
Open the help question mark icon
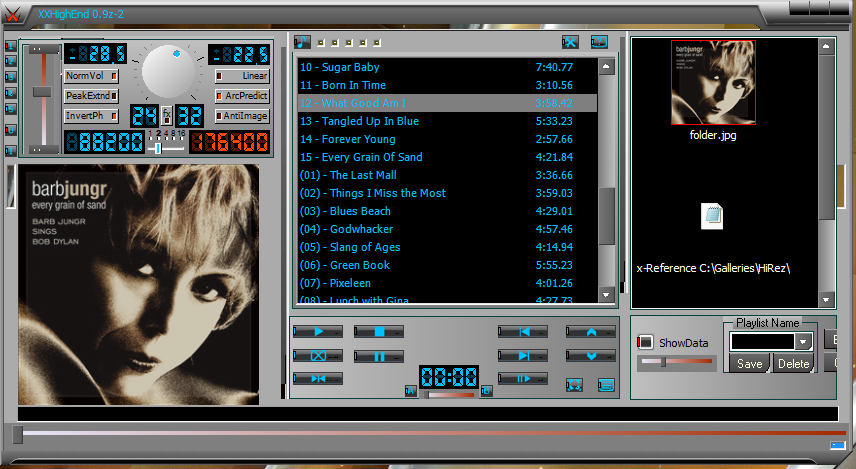pos(599,42)
